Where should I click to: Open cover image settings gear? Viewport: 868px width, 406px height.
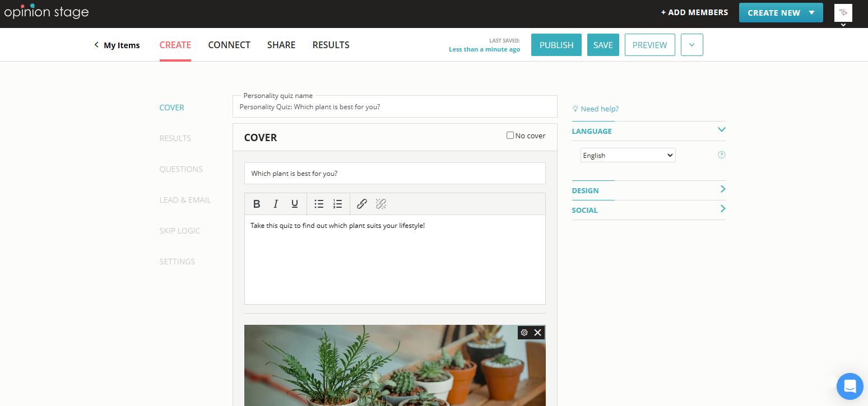pyautogui.click(x=524, y=333)
